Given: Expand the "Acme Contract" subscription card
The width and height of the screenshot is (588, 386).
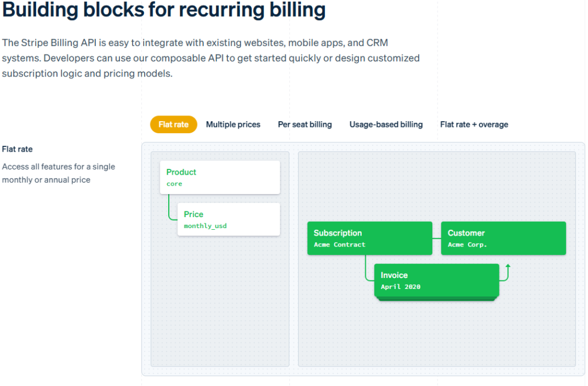Looking at the screenshot, I should click(x=370, y=238).
